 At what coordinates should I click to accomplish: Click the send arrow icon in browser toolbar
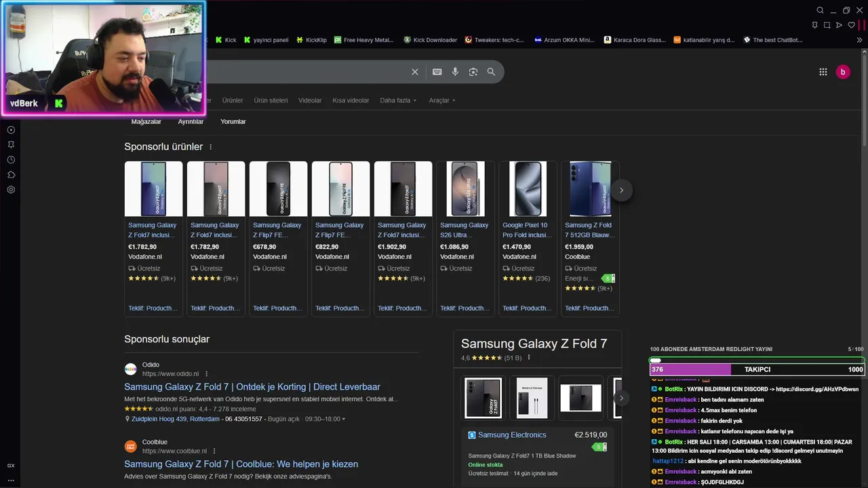click(x=839, y=25)
